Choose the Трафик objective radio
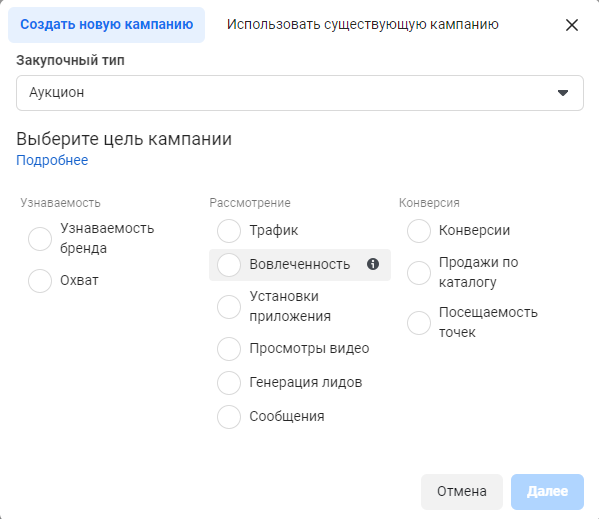Image resolution: width=599 pixels, height=519 pixels. click(x=229, y=231)
